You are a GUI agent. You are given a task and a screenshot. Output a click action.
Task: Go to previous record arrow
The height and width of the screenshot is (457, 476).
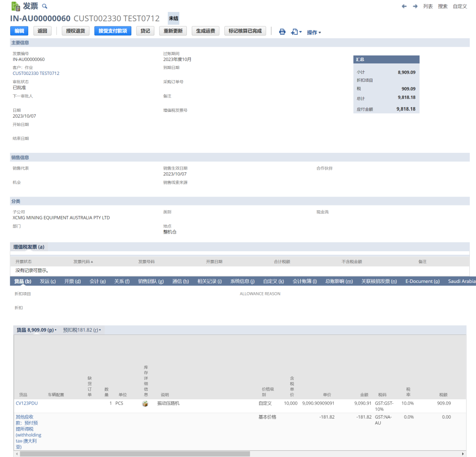pos(404,6)
